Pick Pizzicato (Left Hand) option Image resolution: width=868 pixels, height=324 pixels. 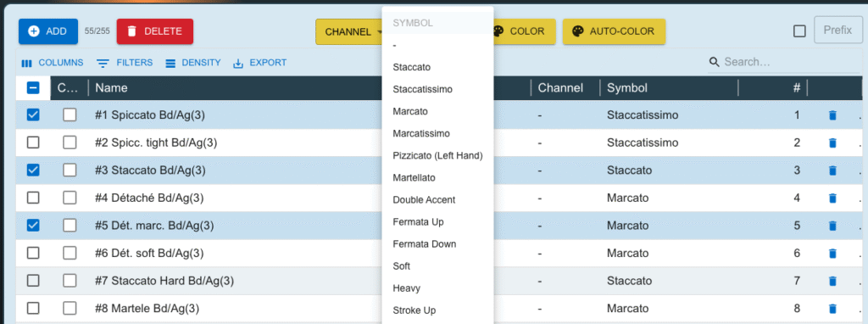point(437,155)
